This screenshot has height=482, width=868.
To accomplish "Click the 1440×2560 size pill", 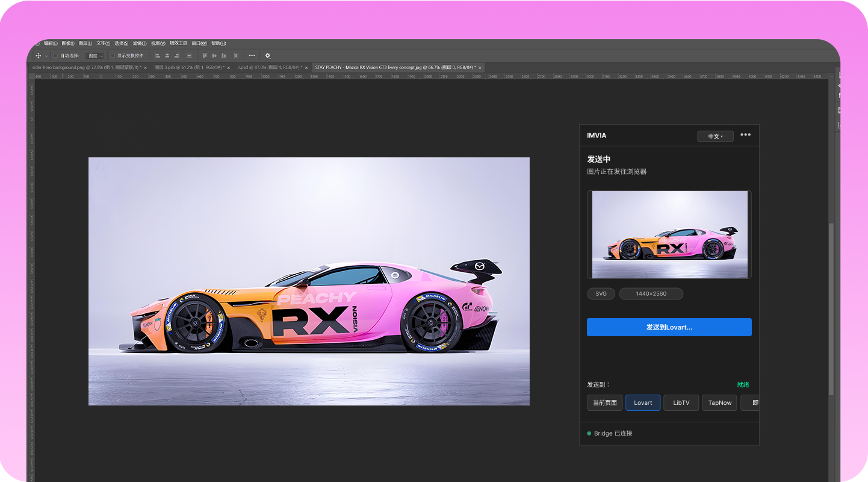I will [x=651, y=294].
